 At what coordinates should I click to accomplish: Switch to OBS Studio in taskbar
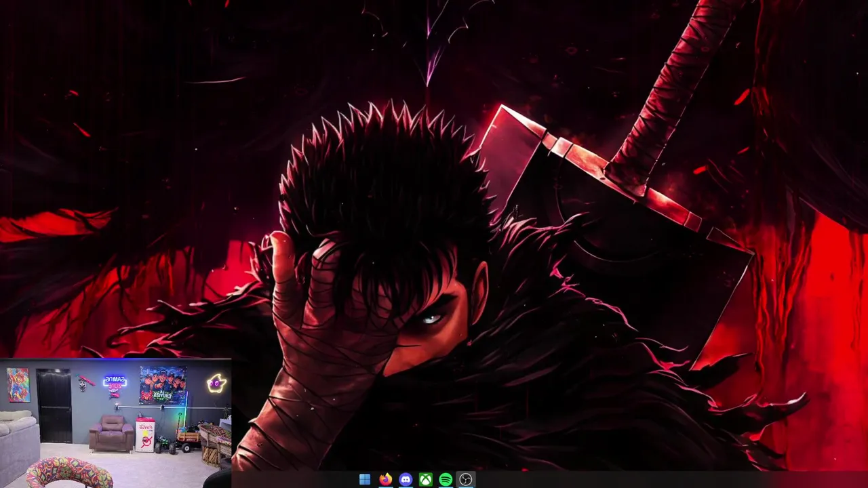coord(466,480)
